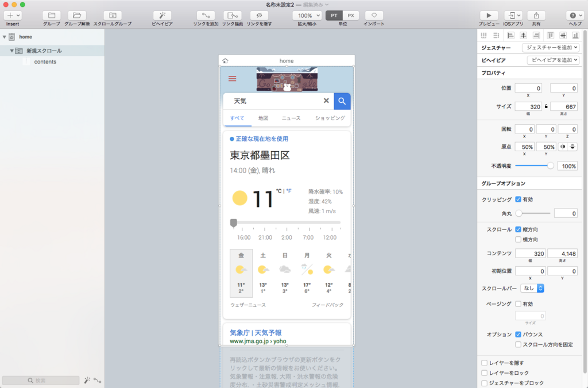588x388 pixels.
Task: Open the 100% zoom level dropdown
Action: coord(307,16)
